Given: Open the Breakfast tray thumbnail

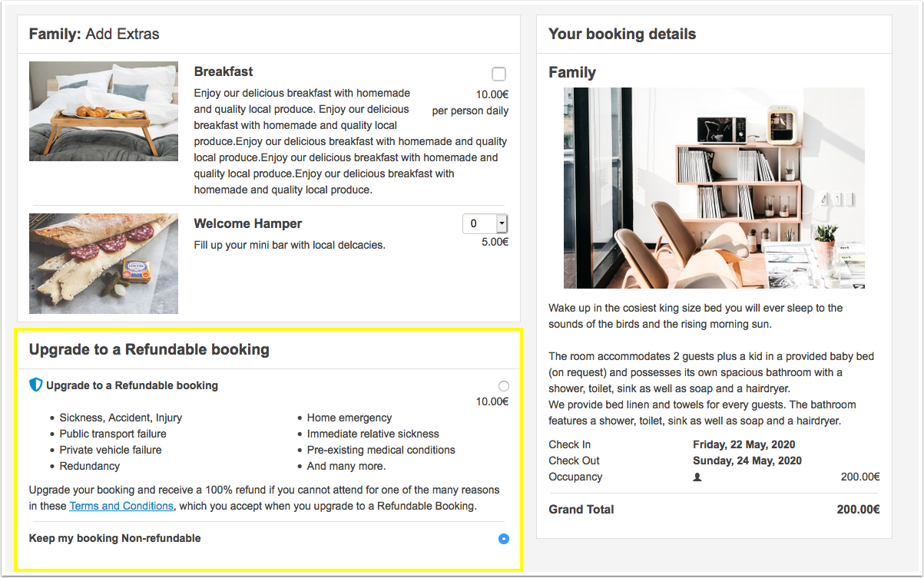Looking at the screenshot, I should point(104,111).
